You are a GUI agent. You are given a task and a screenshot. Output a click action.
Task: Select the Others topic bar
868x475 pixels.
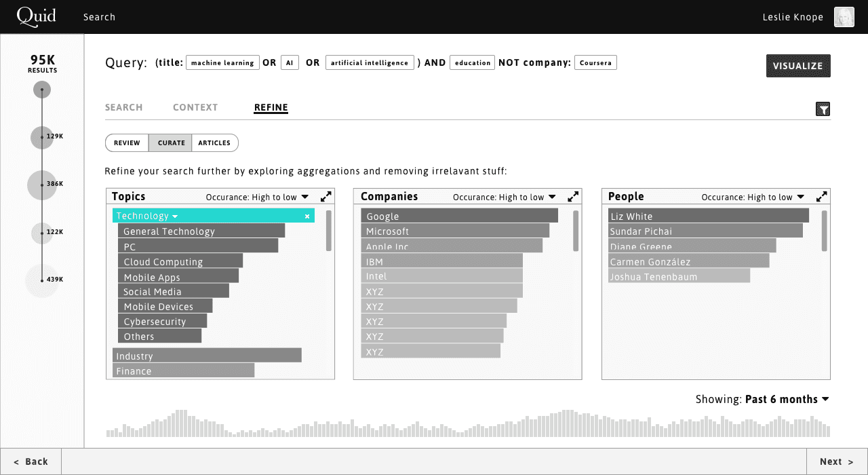point(160,336)
